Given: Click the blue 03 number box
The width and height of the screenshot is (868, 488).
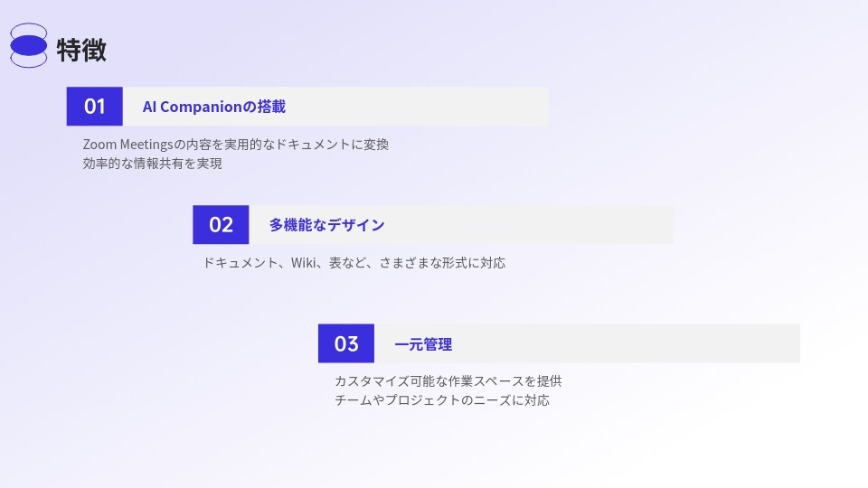Looking at the screenshot, I should [346, 343].
